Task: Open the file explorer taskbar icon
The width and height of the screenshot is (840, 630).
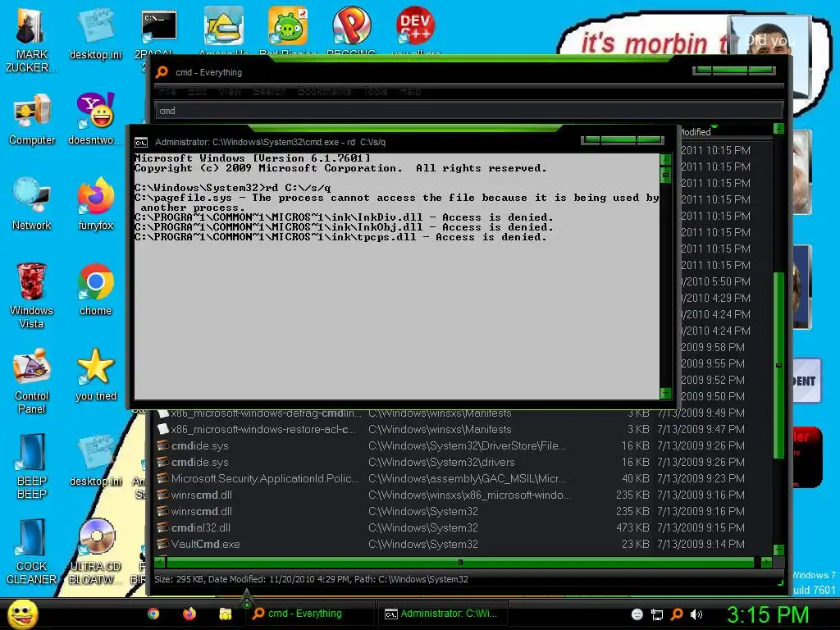Action: click(226, 614)
